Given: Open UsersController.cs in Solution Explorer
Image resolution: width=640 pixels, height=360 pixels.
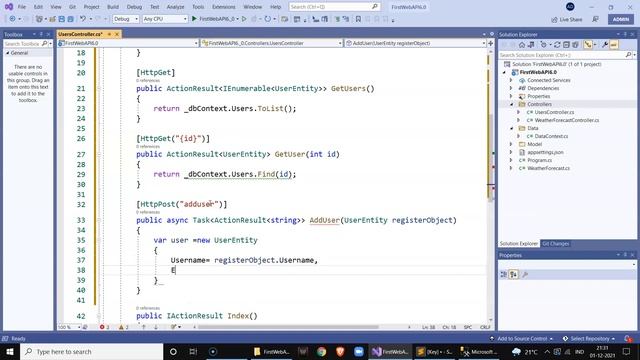Looking at the screenshot, I should 554,112.
